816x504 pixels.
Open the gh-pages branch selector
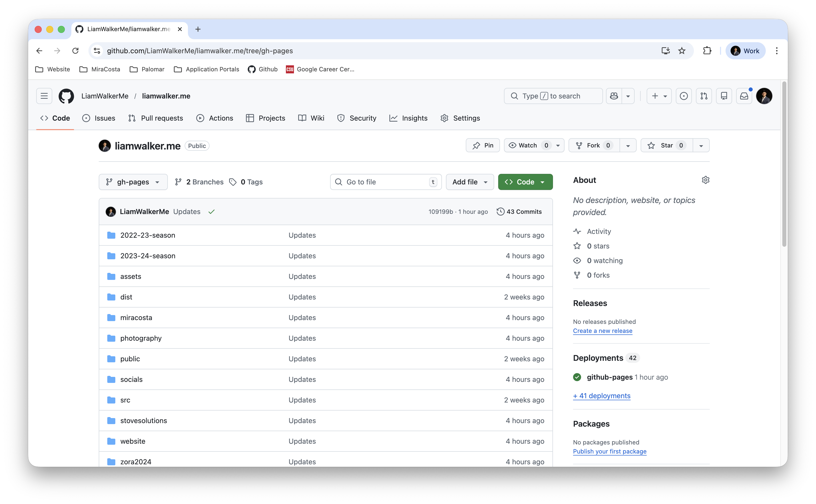pos(133,182)
